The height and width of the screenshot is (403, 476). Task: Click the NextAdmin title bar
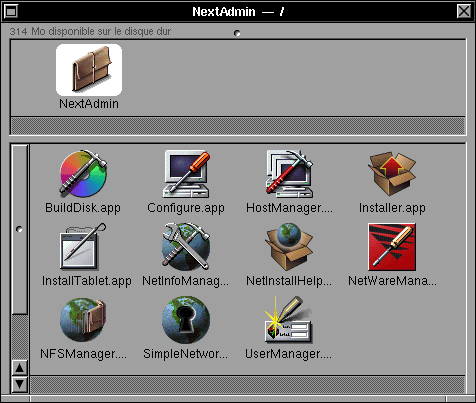pyautogui.click(x=238, y=12)
